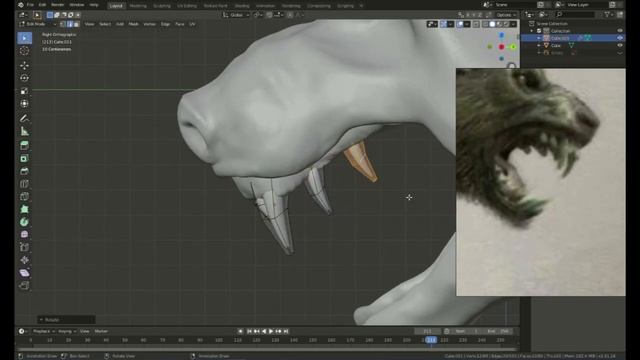
Task: Open the Global transform orientation dropdown
Action: click(237, 15)
